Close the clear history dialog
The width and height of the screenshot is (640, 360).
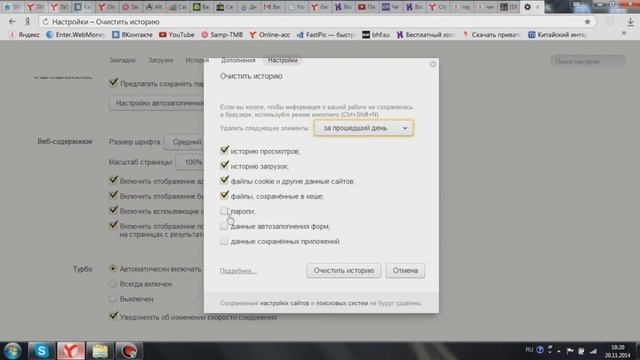pos(433,64)
